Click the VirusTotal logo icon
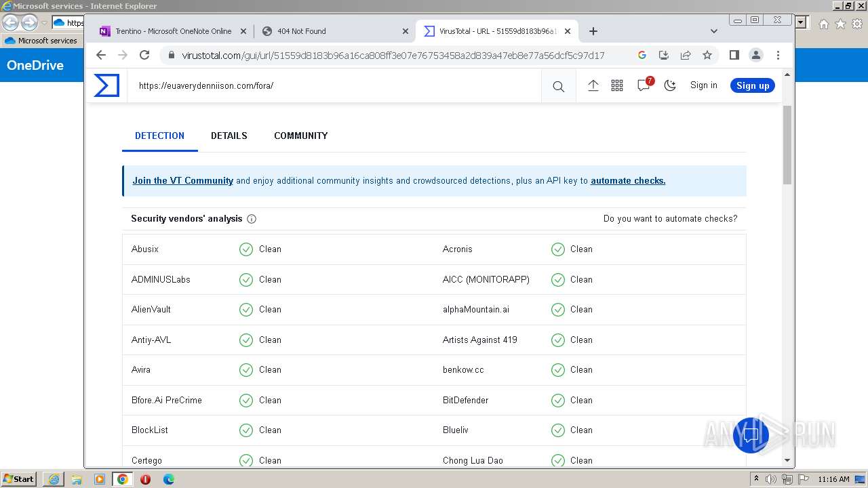 (106, 85)
